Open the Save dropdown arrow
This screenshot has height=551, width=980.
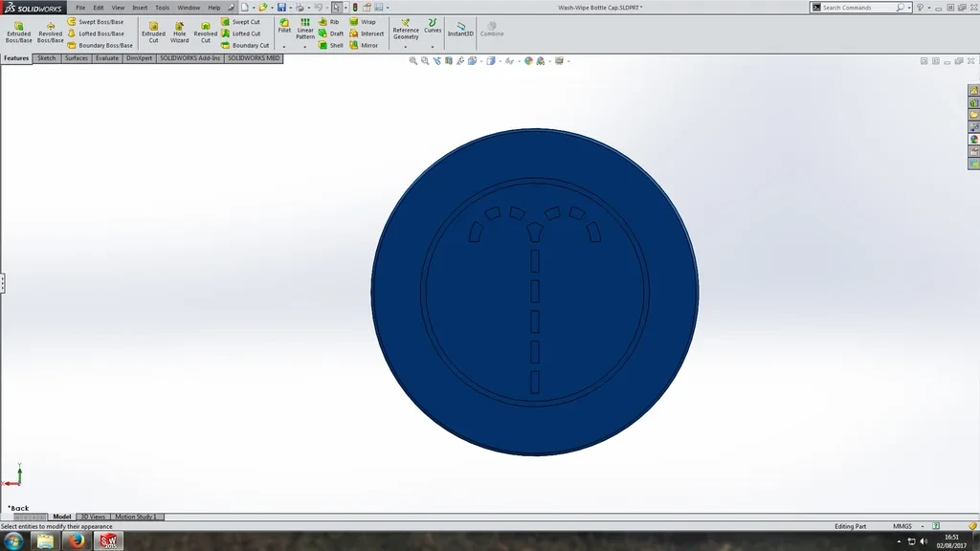(x=290, y=8)
